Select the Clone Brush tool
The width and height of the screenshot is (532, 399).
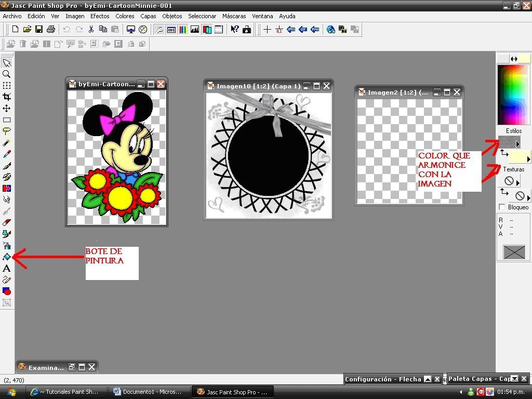(7, 177)
